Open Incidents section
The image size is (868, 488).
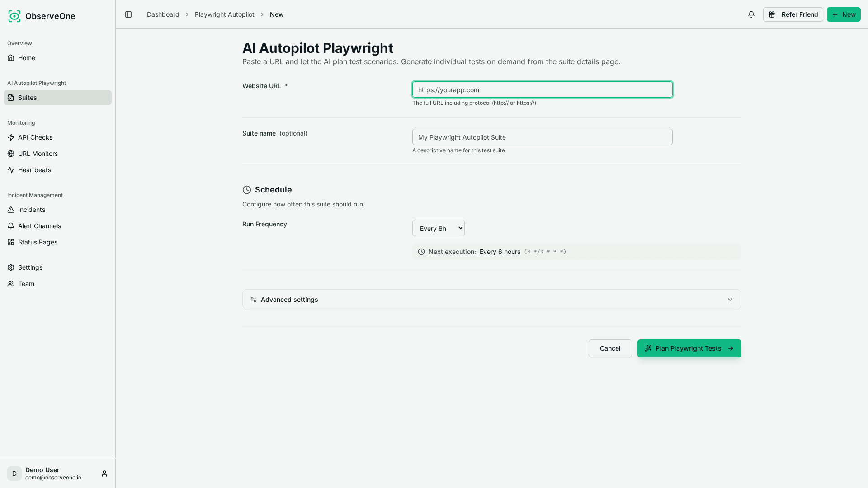pos(57,210)
